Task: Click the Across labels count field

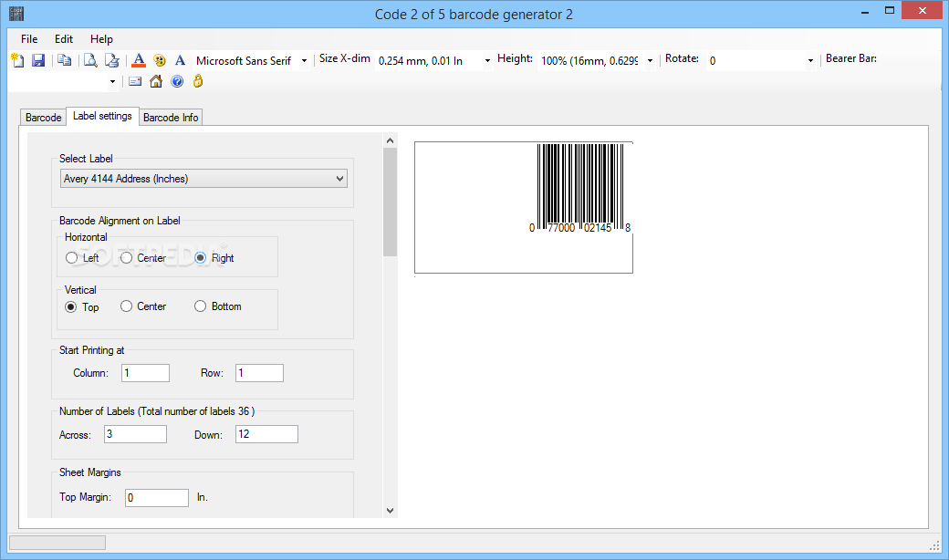Action: point(136,434)
